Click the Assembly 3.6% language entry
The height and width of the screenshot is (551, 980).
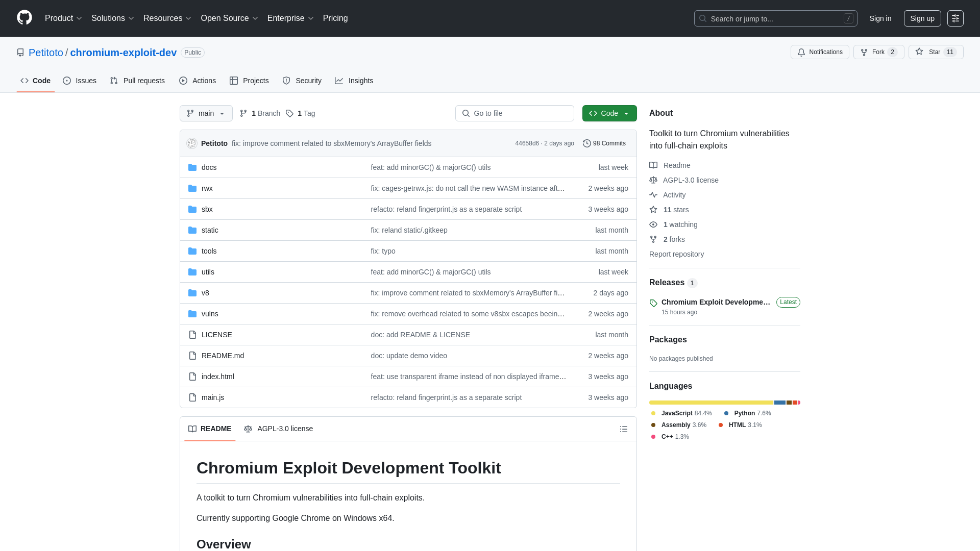pos(679,425)
